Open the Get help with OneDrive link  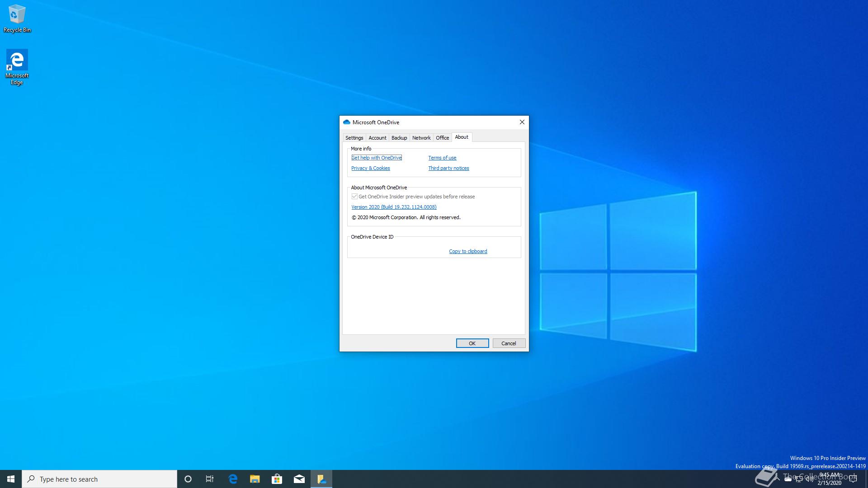click(x=377, y=158)
